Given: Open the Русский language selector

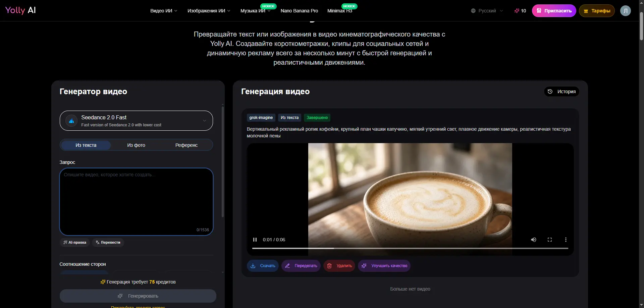Looking at the screenshot, I should click(x=487, y=11).
